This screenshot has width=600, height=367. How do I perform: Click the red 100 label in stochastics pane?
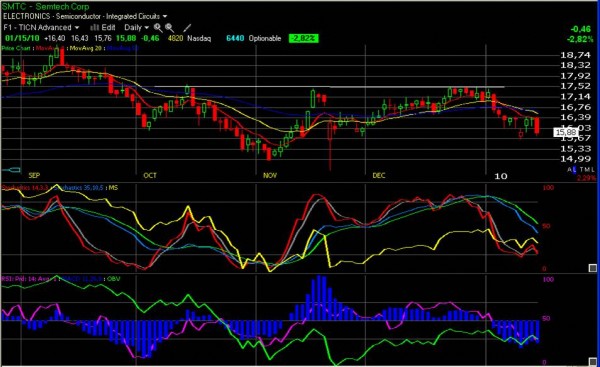tap(548, 188)
